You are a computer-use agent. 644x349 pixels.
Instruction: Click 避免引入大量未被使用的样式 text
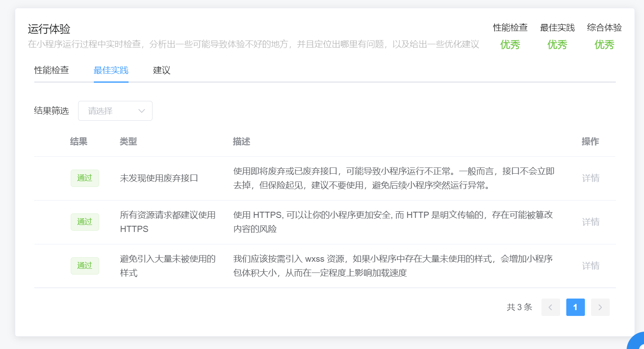(168, 266)
